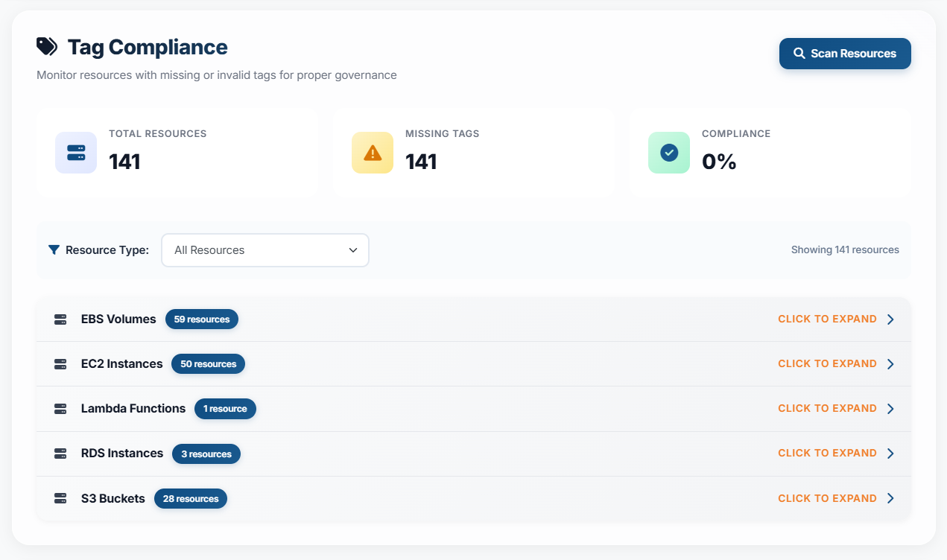
Task: Click the 'COMPLIANCE' card label
Action: pos(736,134)
